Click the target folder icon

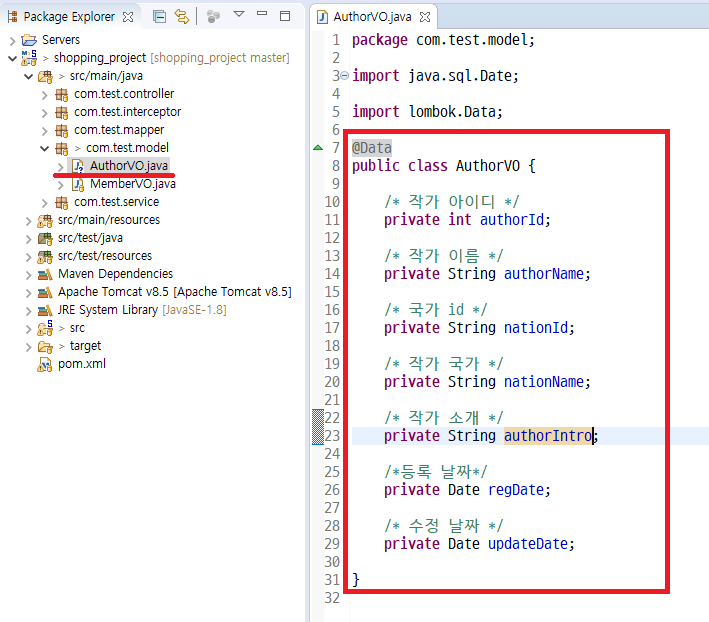pyautogui.click(x=45, y=347)
